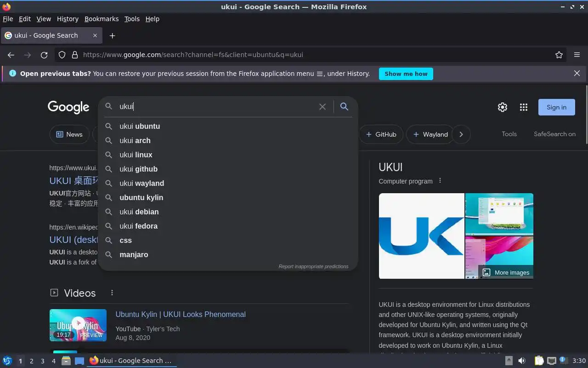Open 'Ubuntu Kylin | UKUI Looks Phenomenal' video link

(181, 314)
